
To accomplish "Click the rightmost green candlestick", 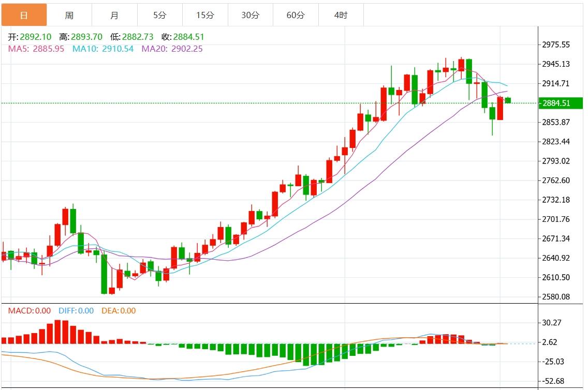I will (508, 100).
